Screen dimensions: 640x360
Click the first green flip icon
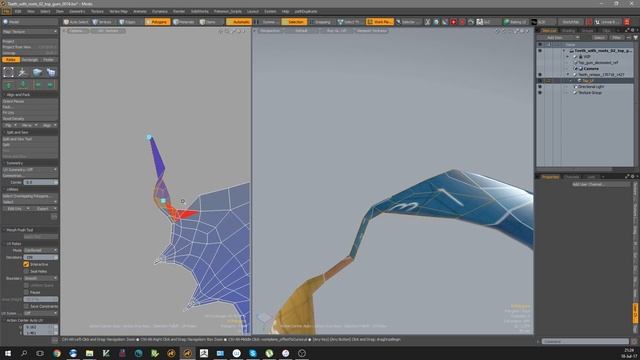[x=9, y=84]
